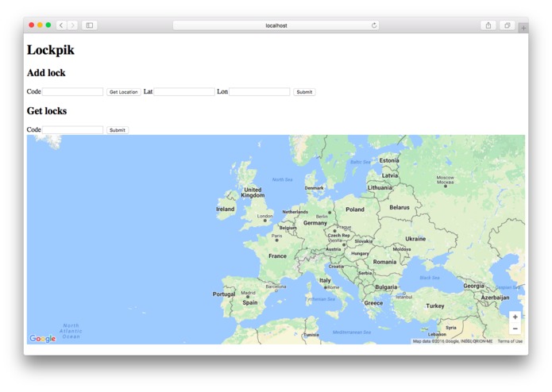Click the Netherlands label on the map

point(295,212)
